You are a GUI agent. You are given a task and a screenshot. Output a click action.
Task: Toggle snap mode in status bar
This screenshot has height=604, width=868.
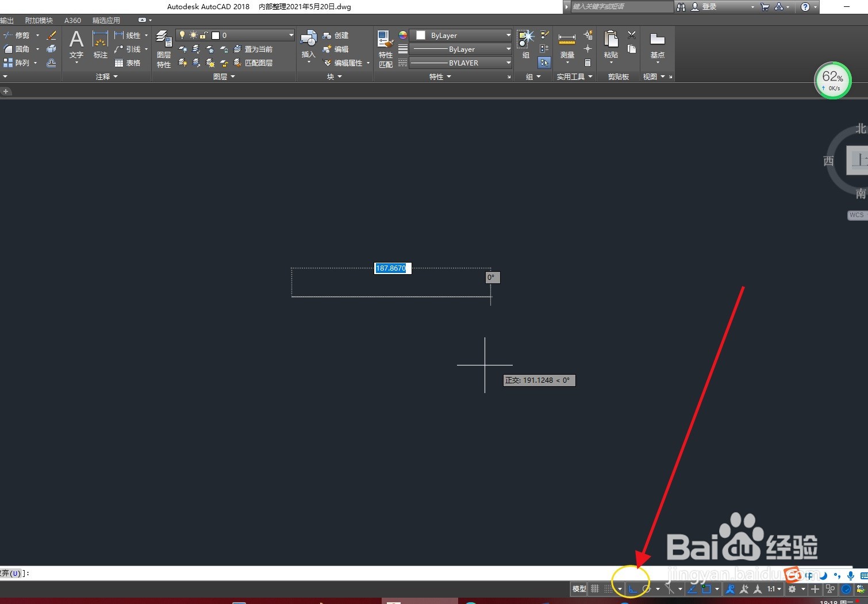pyautogui.click(x=608, y=589)
